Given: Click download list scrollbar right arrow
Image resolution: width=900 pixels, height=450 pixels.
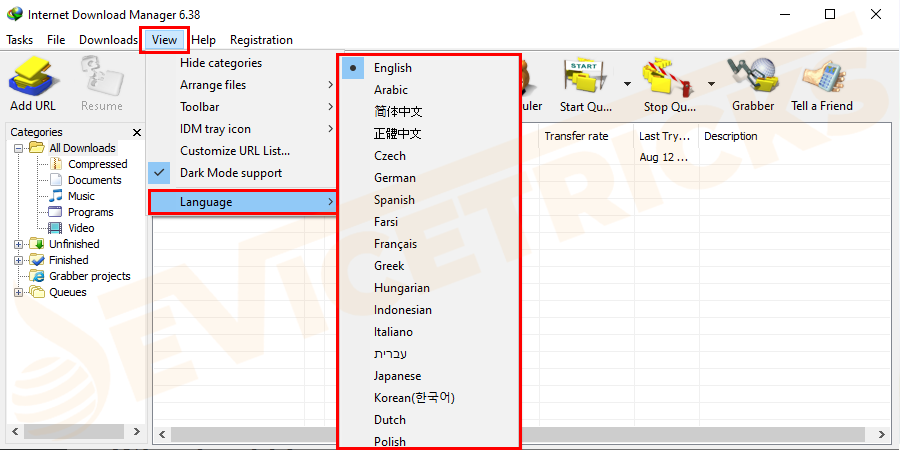Looking at the screenshot, I should (882, 435).
